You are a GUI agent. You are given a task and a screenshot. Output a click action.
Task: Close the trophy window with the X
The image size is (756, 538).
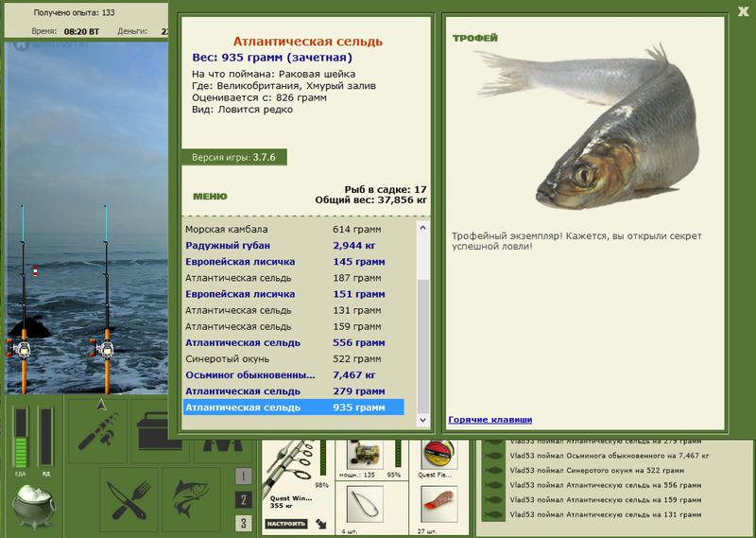point(743,11)
